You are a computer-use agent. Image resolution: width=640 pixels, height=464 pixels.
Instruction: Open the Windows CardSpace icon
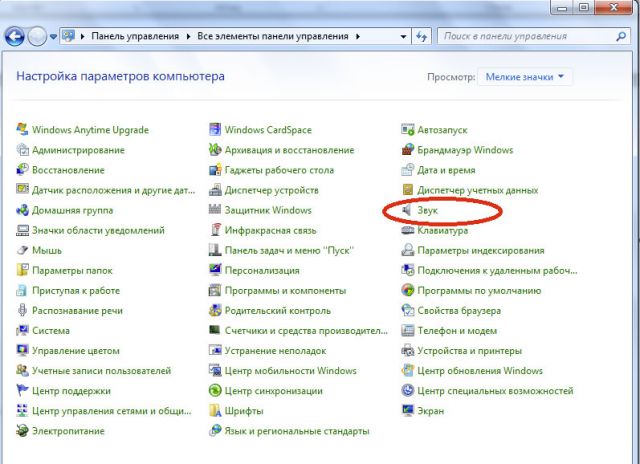click(x=215, y=129)
